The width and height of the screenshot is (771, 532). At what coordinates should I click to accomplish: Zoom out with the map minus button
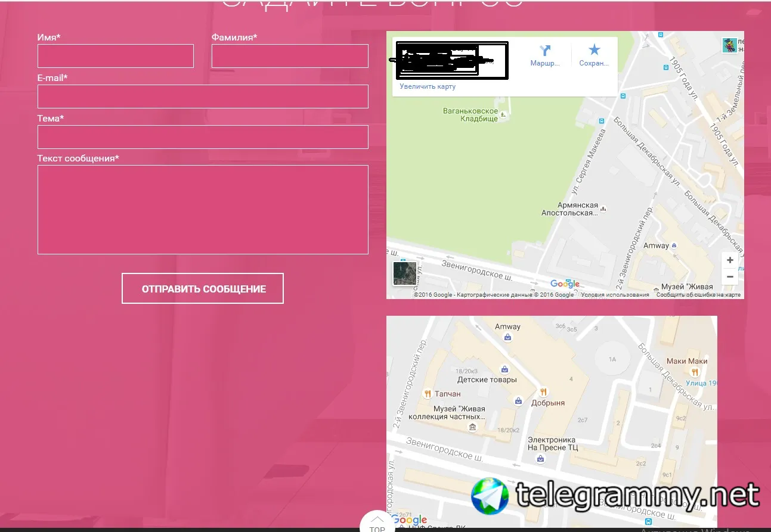click(x=730, y=277)
